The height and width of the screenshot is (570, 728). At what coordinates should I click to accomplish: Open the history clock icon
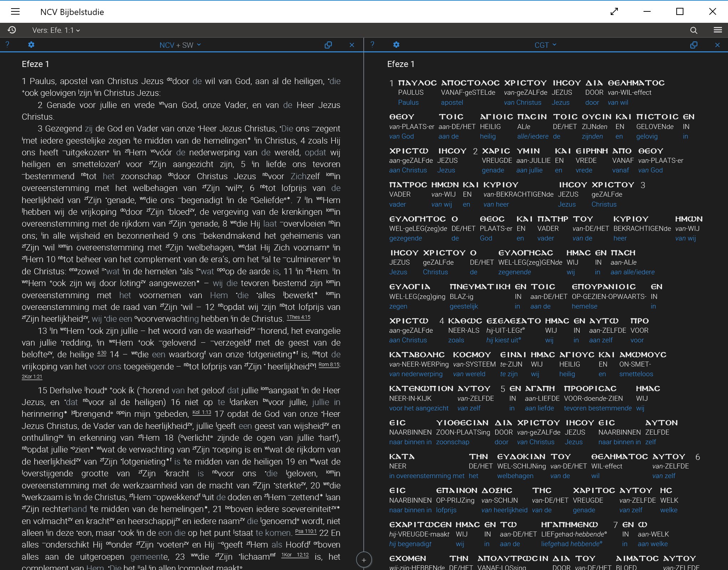pyautogui.click(x=12, y=30)
